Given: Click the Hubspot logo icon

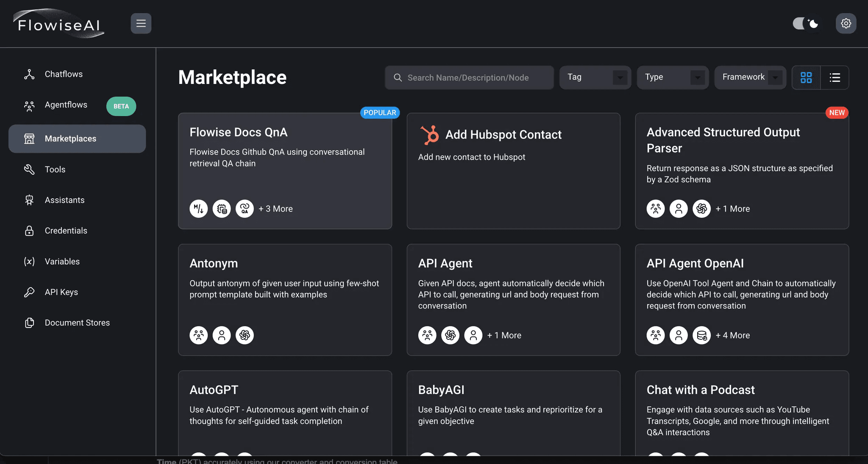Looking at the screenshot, I should tap(429, 135).
